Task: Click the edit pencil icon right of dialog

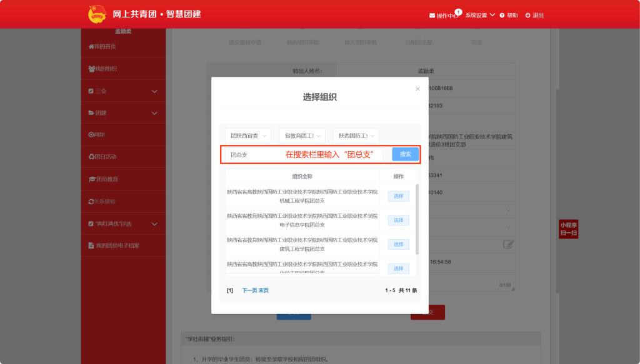Action: click(508, 244)
